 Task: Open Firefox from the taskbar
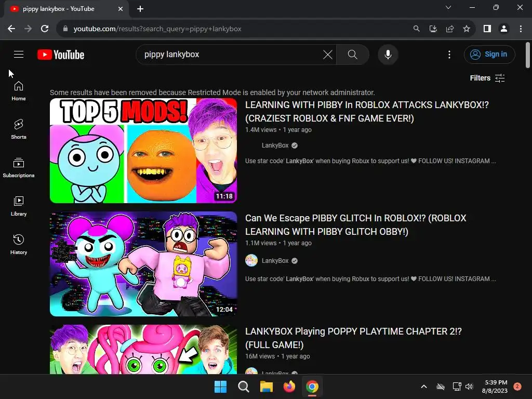pos(289,387)
